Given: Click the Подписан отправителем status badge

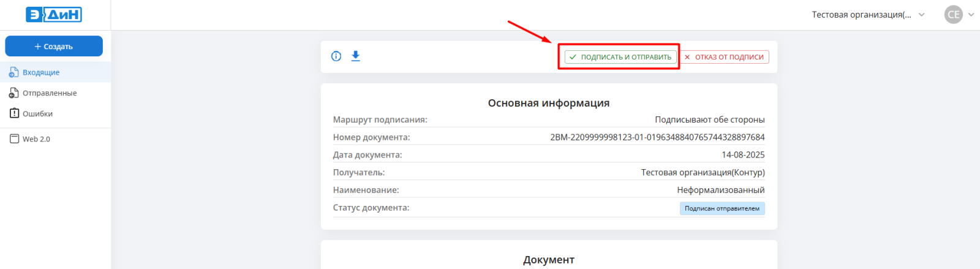Looking at the screenshot, I should pyautogui.click(x=722, y=208).
